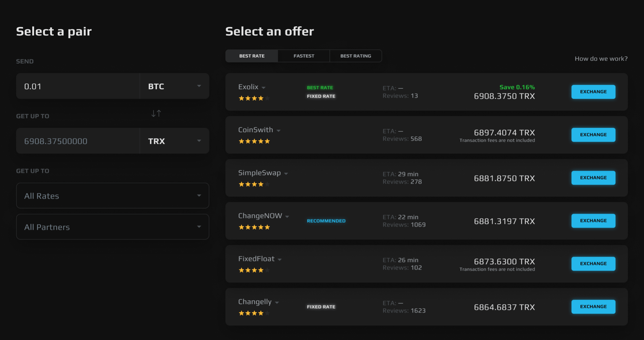This screenshot has height=340, width=644.
Task: Click CoinSwith five-star rating
Action: click(254, 141)
